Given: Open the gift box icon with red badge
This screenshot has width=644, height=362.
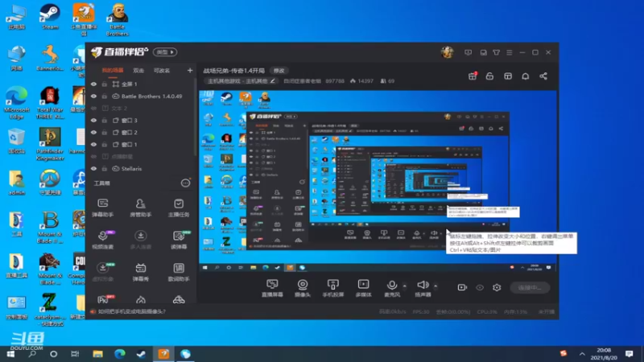Looking at the screenshot, I should tap(473, 76).
